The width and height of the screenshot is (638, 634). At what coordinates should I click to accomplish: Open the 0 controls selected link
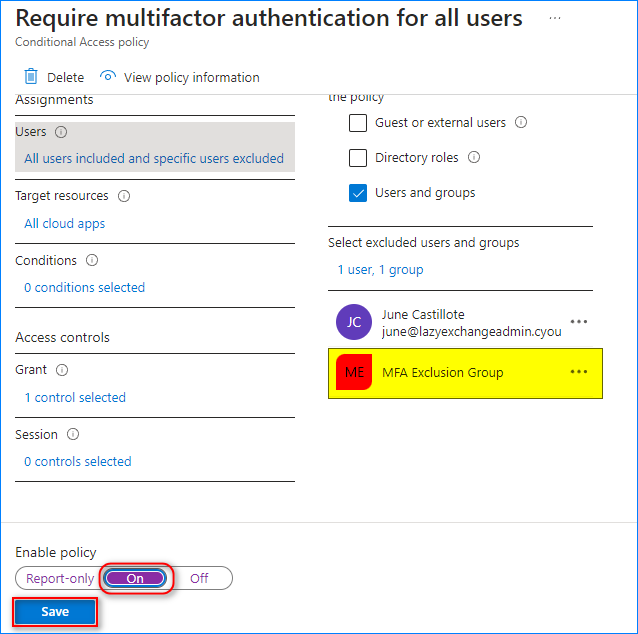(x=77, y=461)
